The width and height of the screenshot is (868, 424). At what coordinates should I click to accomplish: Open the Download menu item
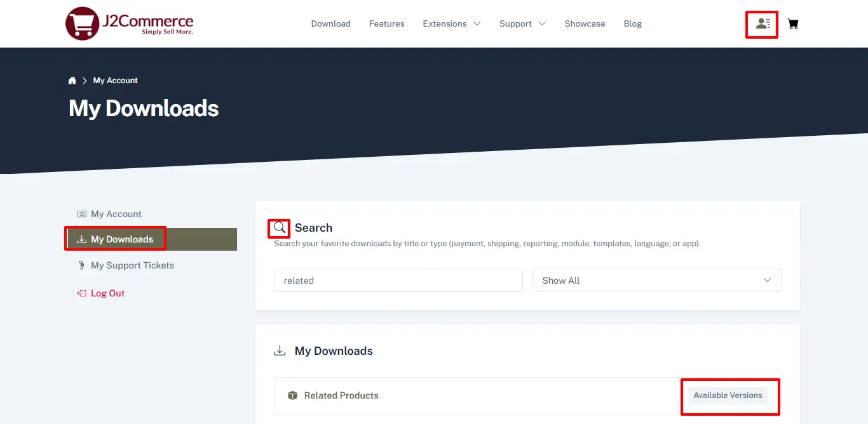[x=331, y=23]
